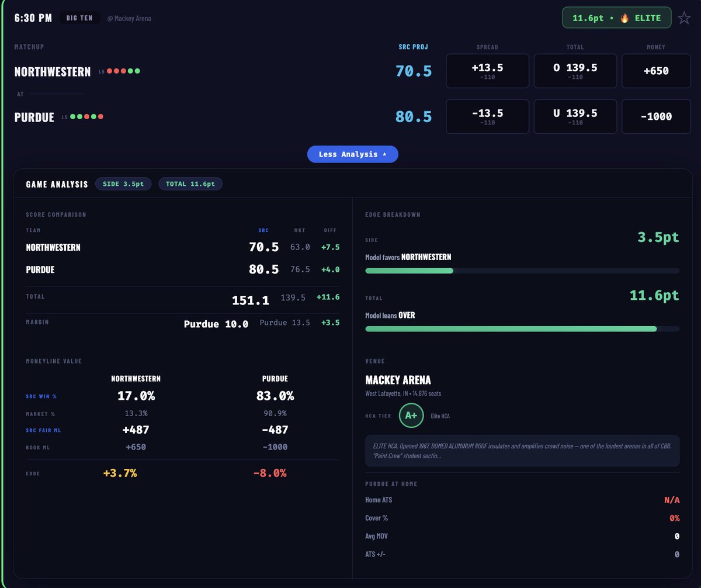The image size is (701, 588).
Task: Click Purdue SRC win 83.0%
Action: coord(275,396)
